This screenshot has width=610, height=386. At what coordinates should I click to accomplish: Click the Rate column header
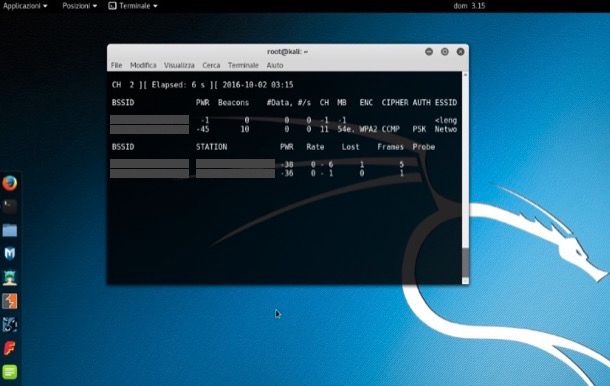click(315, 147)
